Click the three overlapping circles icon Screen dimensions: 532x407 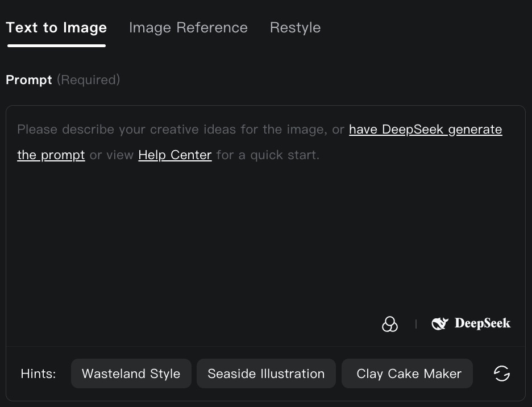pos(390,324)
